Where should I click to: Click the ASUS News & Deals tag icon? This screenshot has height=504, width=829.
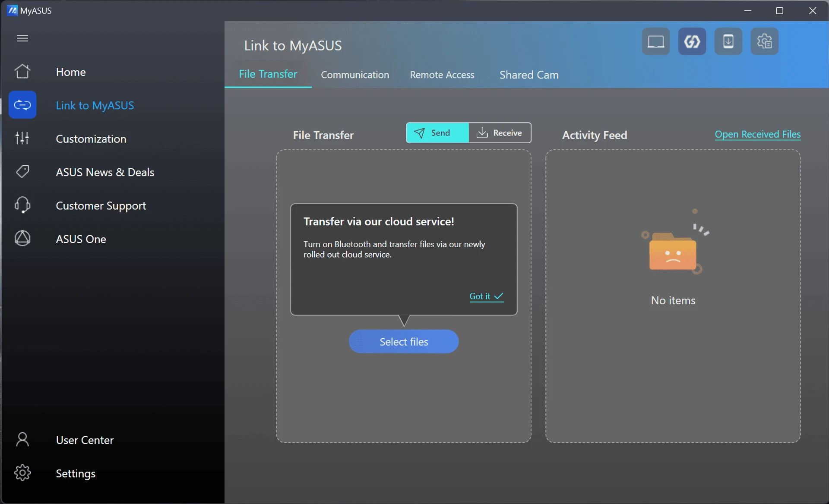[22, 172]
